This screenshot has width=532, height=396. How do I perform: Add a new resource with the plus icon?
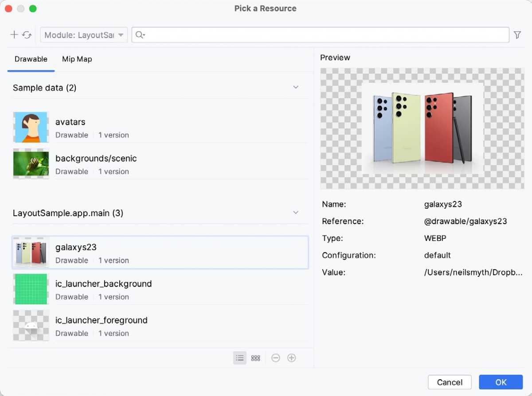[x=13, y=35]
